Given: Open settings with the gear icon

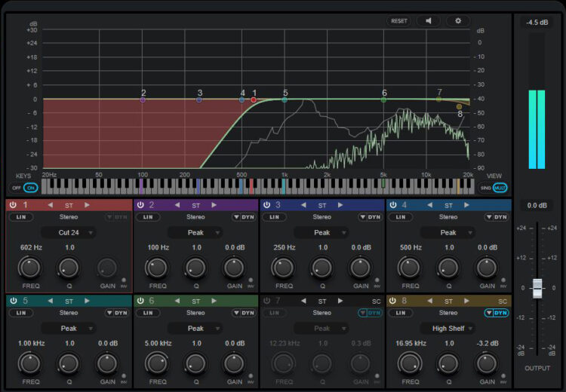Looking at the screenshot, I should (x=458, y=21).
